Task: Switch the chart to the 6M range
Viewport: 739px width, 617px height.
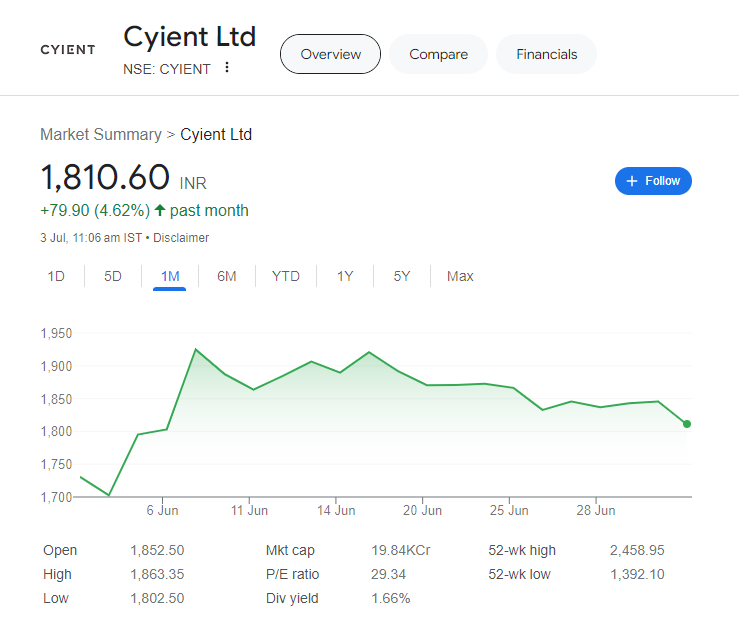Action: [x=227, y=276]
